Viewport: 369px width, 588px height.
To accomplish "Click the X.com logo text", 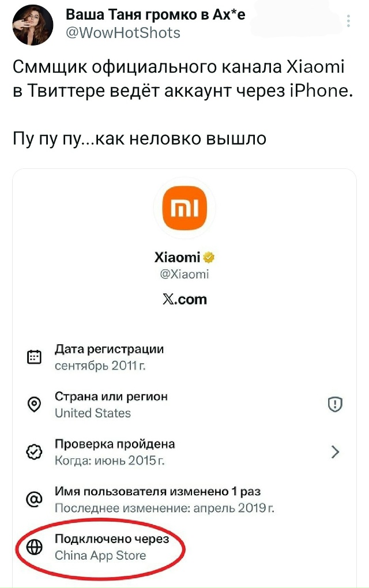I will tap(184, 300).
